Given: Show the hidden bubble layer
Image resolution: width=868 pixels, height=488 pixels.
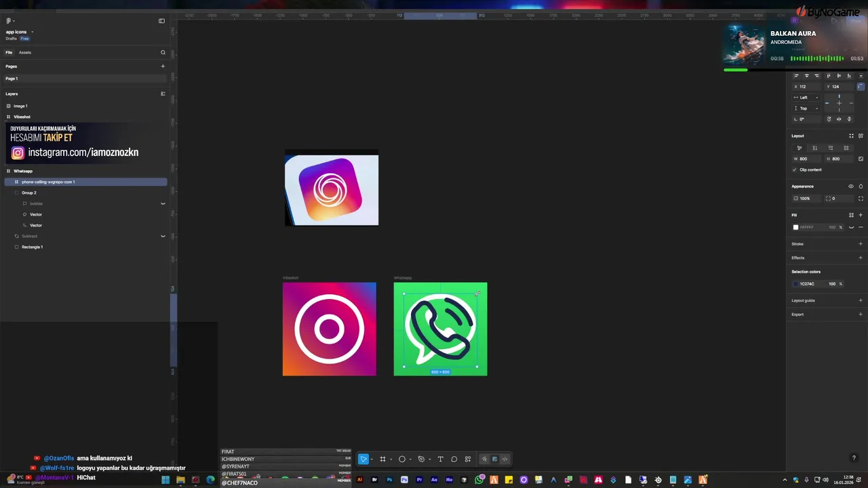Looking at the screenshot, I should click(x=163, y=203).
